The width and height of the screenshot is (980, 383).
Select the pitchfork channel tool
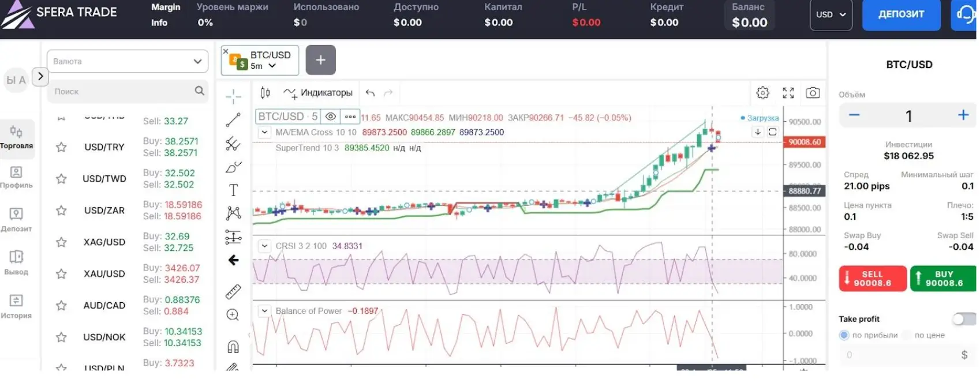pos(233,143)
